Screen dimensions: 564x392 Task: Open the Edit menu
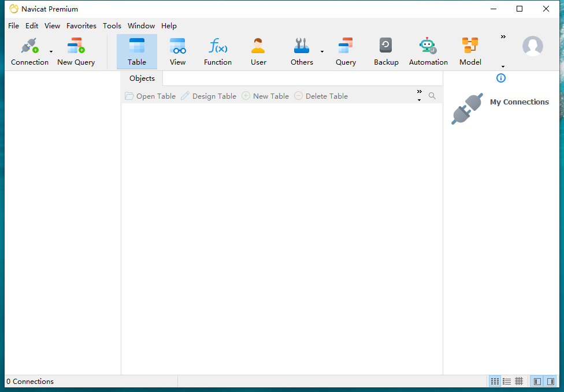[32, 26]
